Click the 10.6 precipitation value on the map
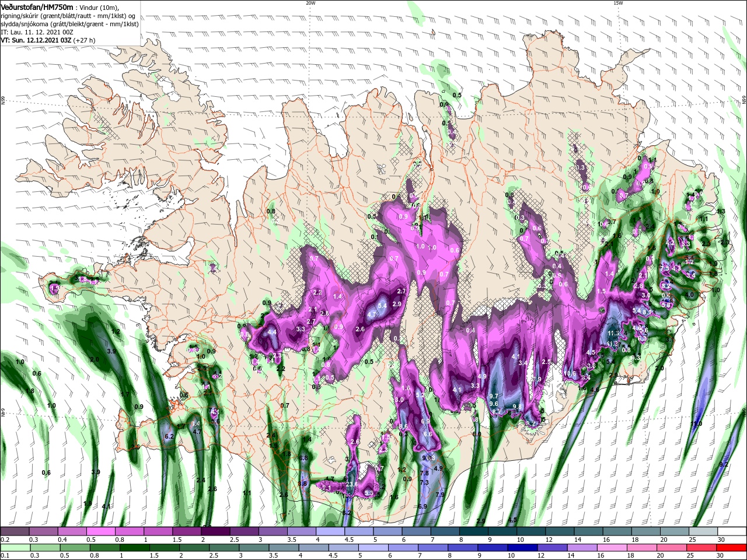Screen dimensions: 747x560 571,374
